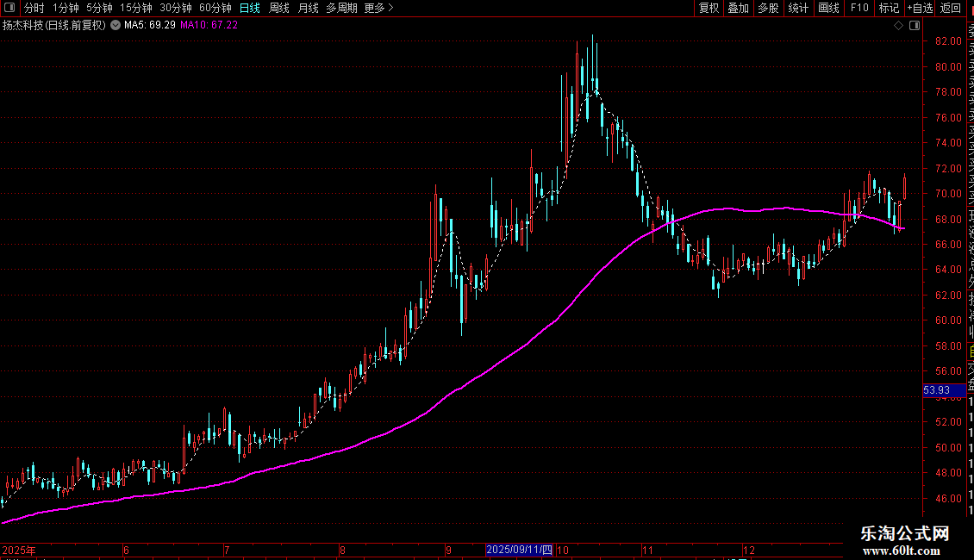The image size is (974, 560).
Task: Click the MA5: 69.29 indicator label
Action: coord(150,25)
